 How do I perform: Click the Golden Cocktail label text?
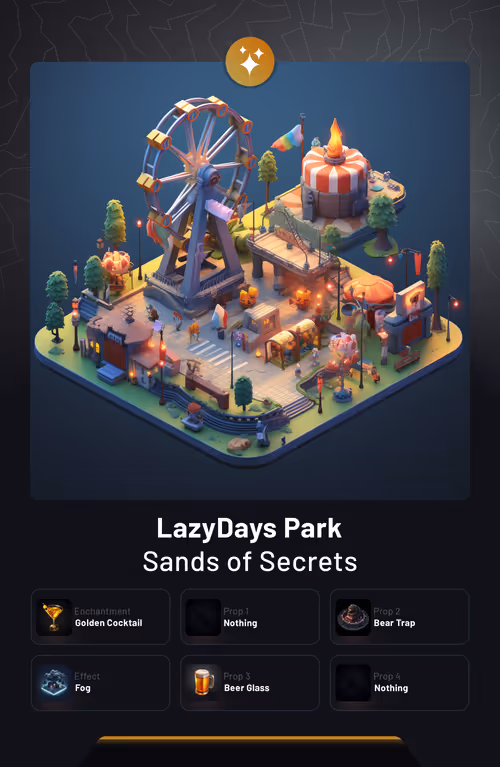[109, 623]
